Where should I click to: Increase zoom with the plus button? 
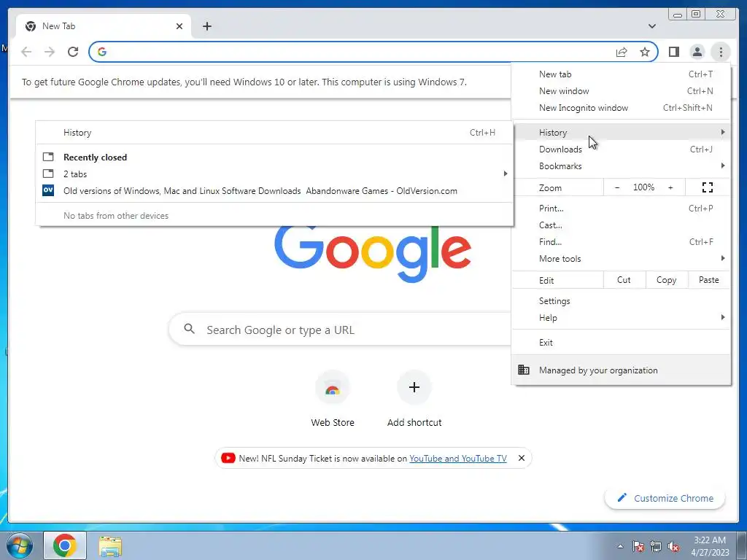pos(670,187)
